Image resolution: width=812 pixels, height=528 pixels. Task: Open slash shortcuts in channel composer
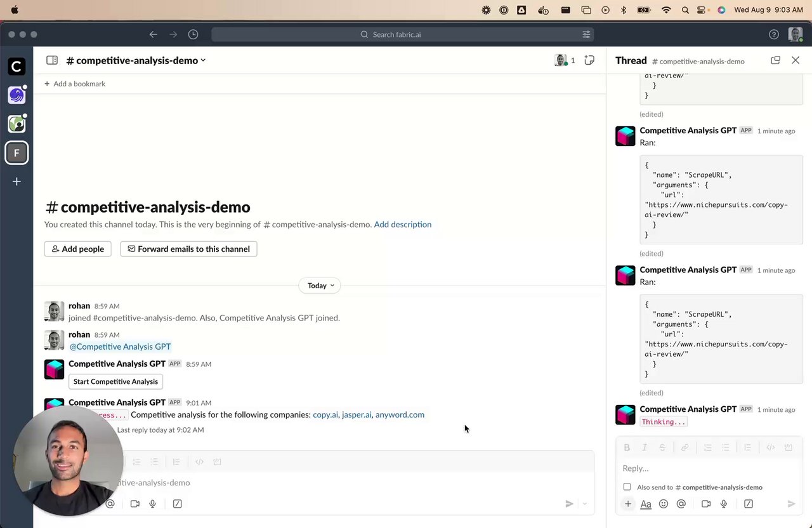pyautogui.click(x=178, y=504)
